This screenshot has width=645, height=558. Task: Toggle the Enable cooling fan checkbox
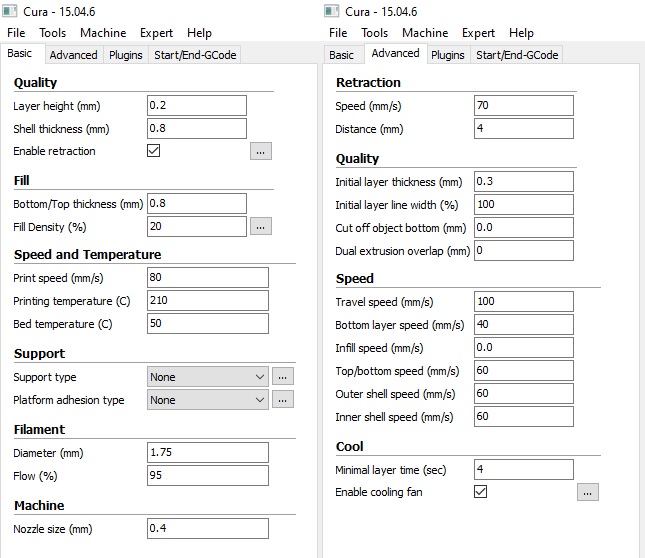point(480,491)
